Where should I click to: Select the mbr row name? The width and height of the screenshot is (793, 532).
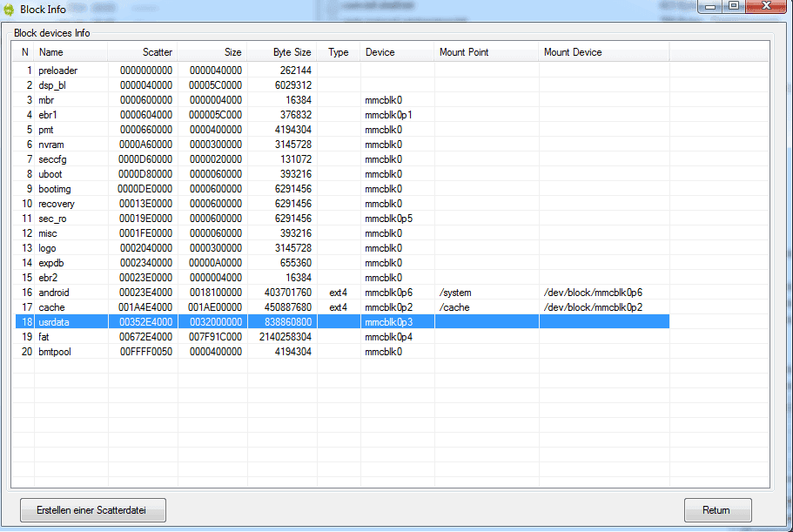[46, 100]
